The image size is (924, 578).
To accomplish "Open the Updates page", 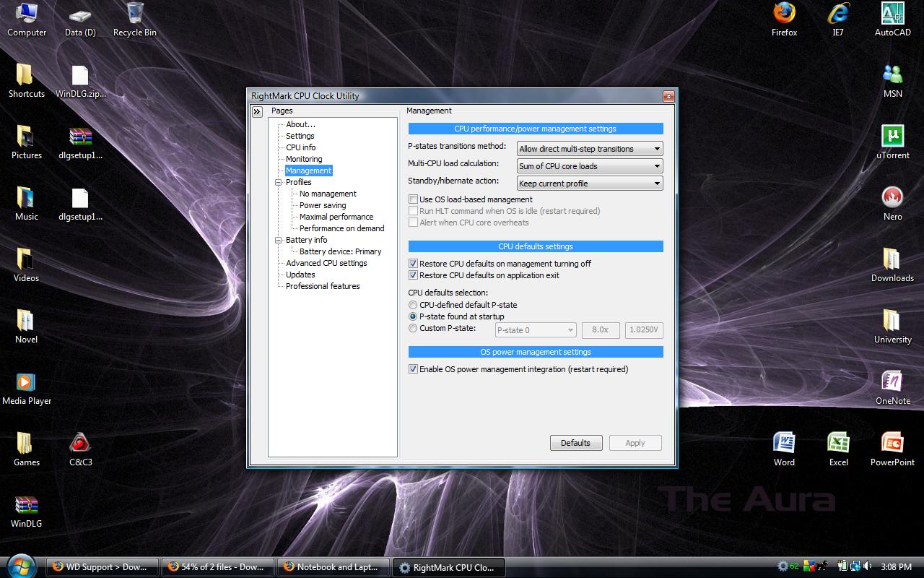I will (x=300, y=275).
